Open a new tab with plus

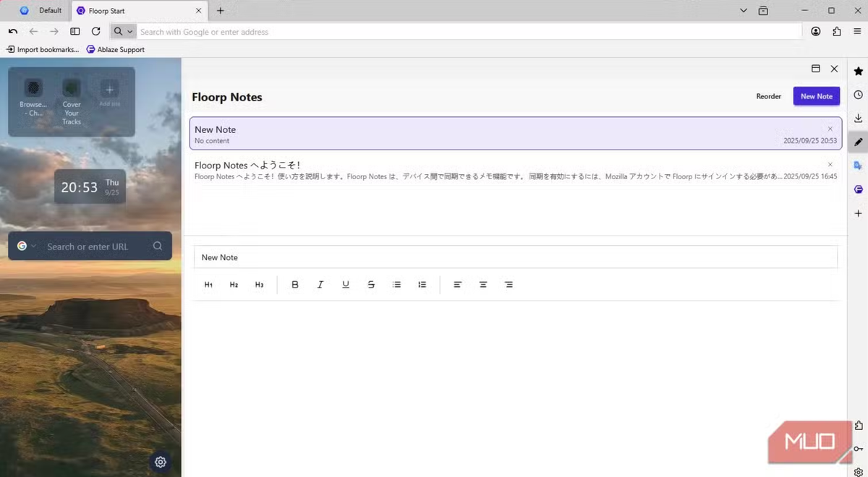point(221,11)
